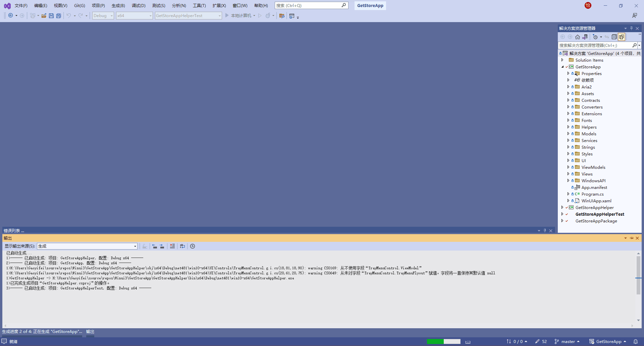Click the unpushed commits arrows indicator
This screenshot has width=644, height=346.
[517, 342]
